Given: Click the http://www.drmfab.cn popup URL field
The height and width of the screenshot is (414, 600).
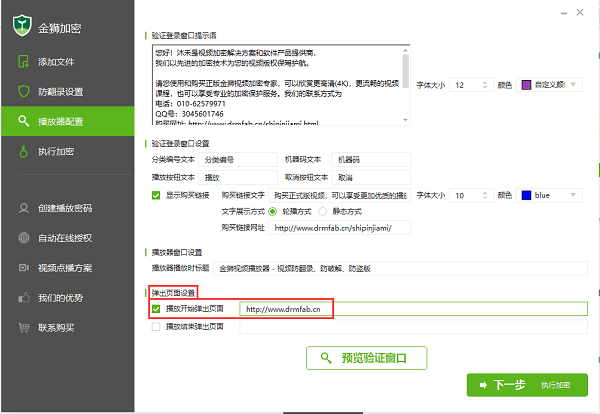Looking at the screenshot, I should click(x=414, y=309).
